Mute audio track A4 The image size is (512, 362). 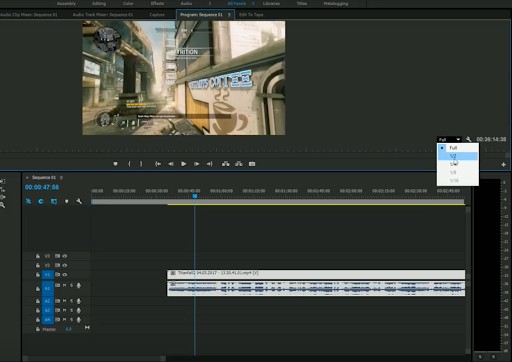[x=65, y=320]
